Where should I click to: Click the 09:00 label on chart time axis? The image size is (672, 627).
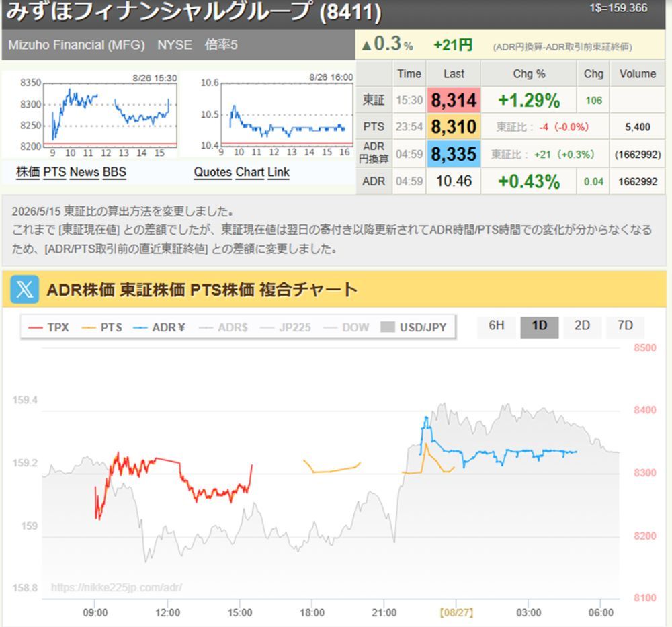pyautogui.click(x=95, y=612)
